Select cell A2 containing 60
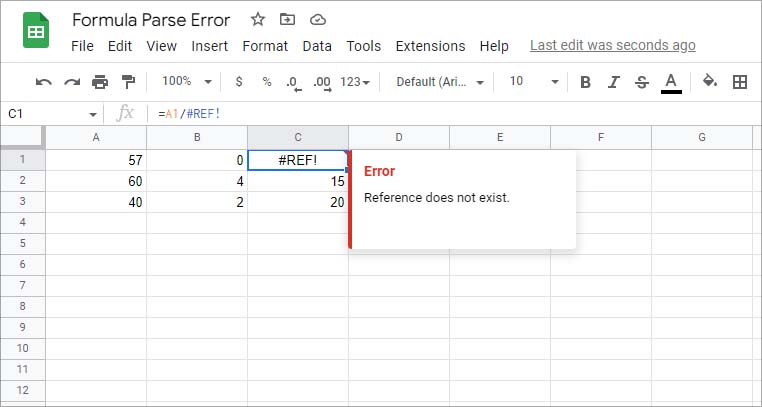Screen dimensions: 762x407 pos(96,181)
